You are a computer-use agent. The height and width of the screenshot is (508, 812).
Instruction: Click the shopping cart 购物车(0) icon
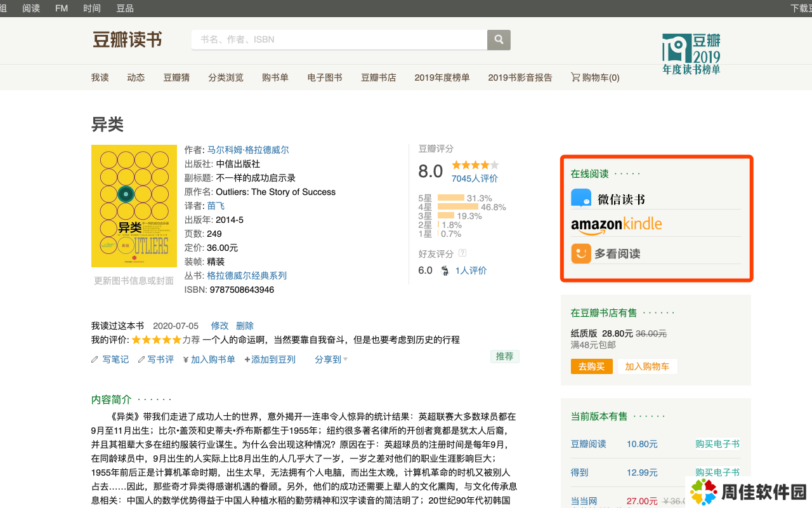click(575, 77)
